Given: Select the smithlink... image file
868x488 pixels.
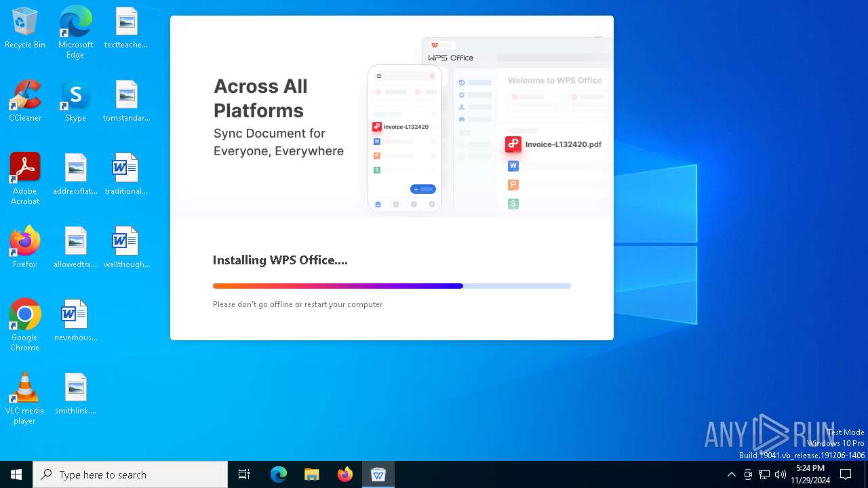Looking at the screenshot, I should point(75,394).
